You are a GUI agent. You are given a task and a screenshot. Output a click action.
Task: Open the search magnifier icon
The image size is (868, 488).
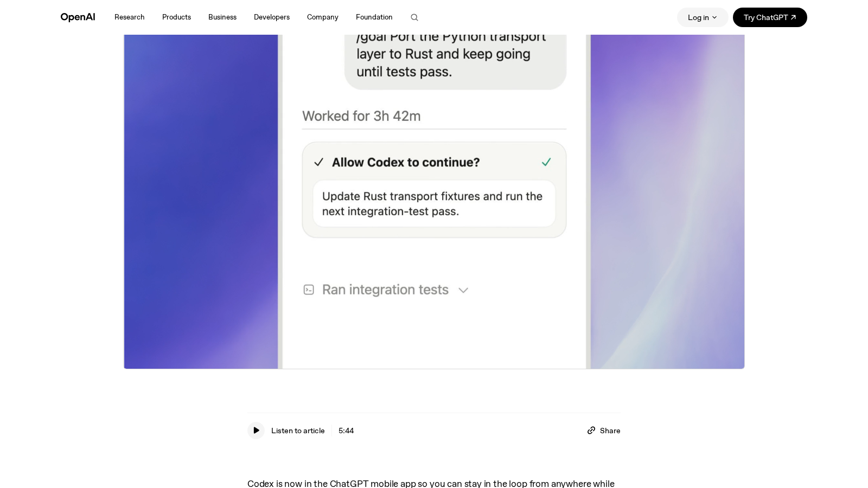414,17
